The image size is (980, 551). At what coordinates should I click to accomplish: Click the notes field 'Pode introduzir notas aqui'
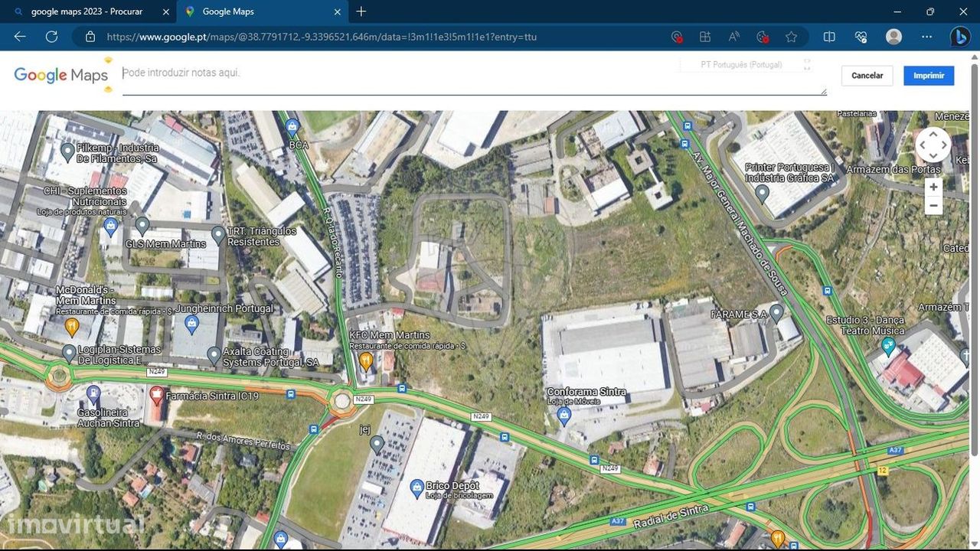coord(474,75)
